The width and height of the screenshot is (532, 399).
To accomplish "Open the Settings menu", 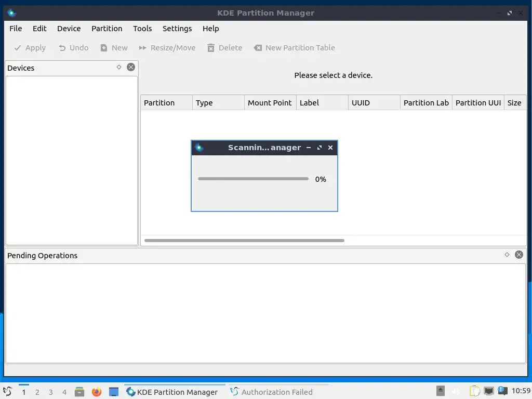I will (177, 29).
